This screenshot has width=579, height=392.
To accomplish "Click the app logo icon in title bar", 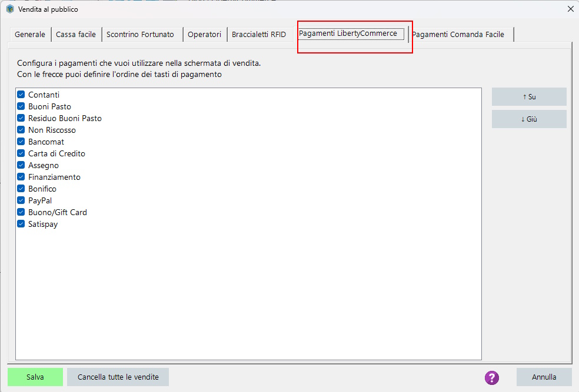I will point(10,9).
